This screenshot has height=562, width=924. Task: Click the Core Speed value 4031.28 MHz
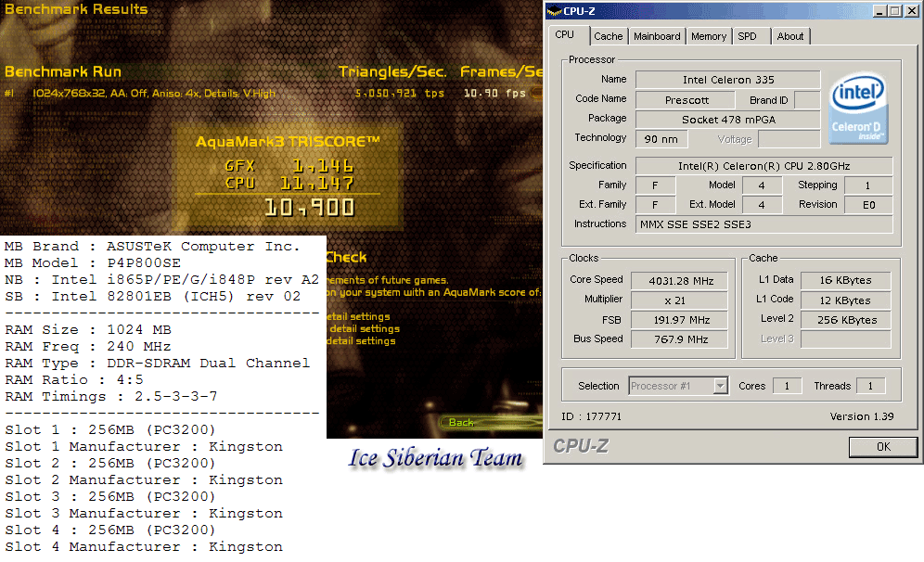click(679, 280)
